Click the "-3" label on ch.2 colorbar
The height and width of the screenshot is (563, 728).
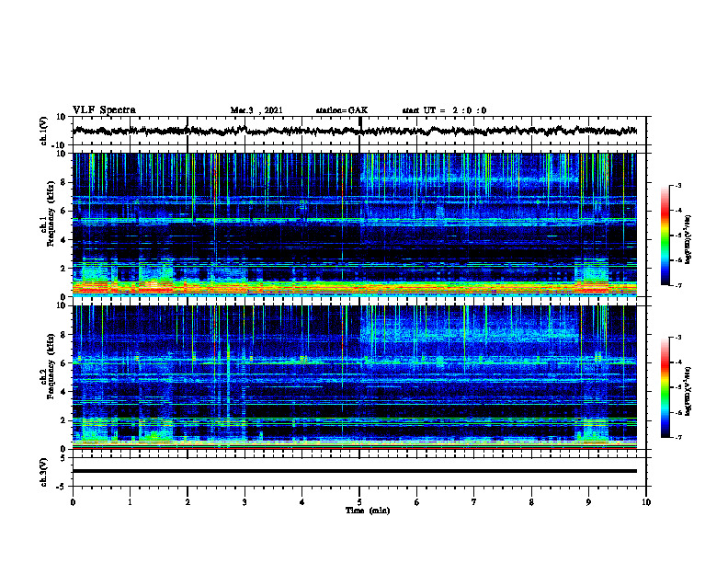point(678,338)
